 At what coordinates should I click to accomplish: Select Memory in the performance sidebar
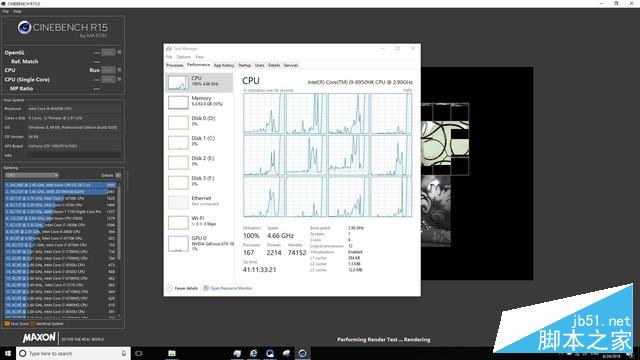pos(199,102)
